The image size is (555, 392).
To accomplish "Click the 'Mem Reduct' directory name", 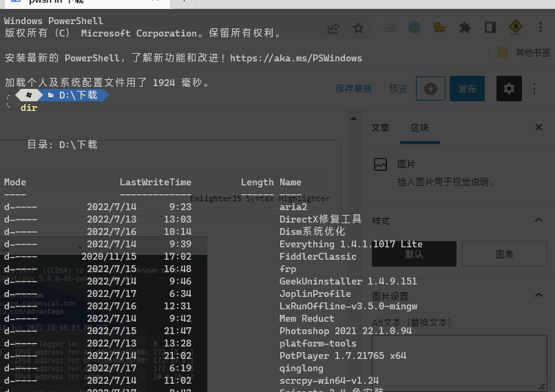I will point(307,318).
